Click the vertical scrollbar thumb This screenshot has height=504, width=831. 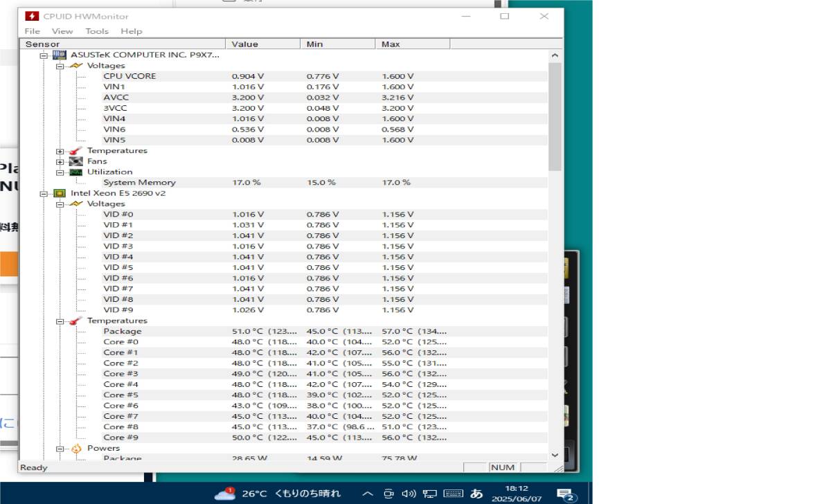[555, 116]
